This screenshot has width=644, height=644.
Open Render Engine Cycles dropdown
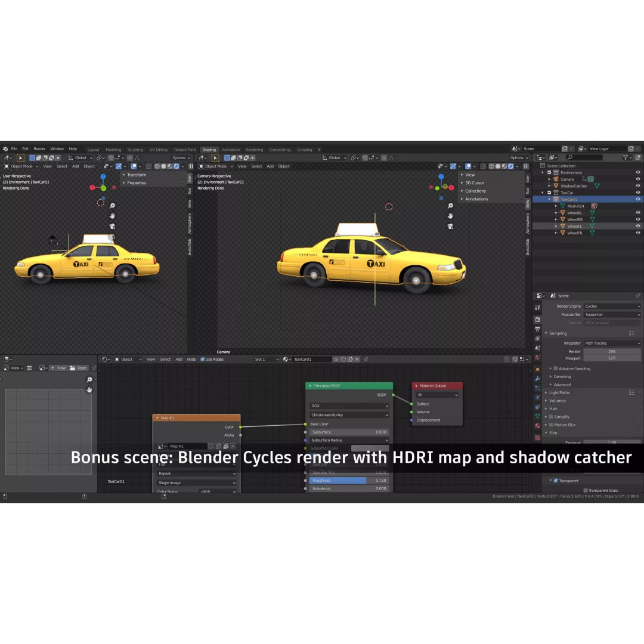click(x=612, y=306)
